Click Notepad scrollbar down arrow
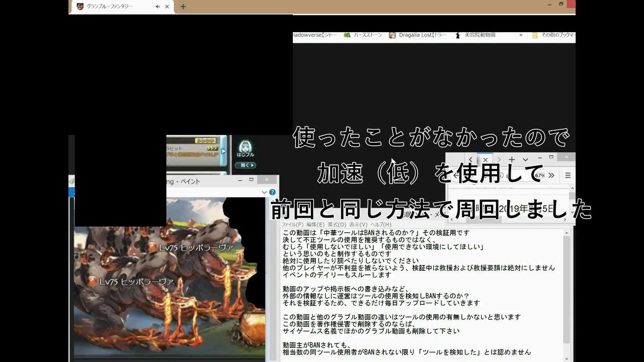The height and width of the screenshot is (362, 644). click(567, 358)
